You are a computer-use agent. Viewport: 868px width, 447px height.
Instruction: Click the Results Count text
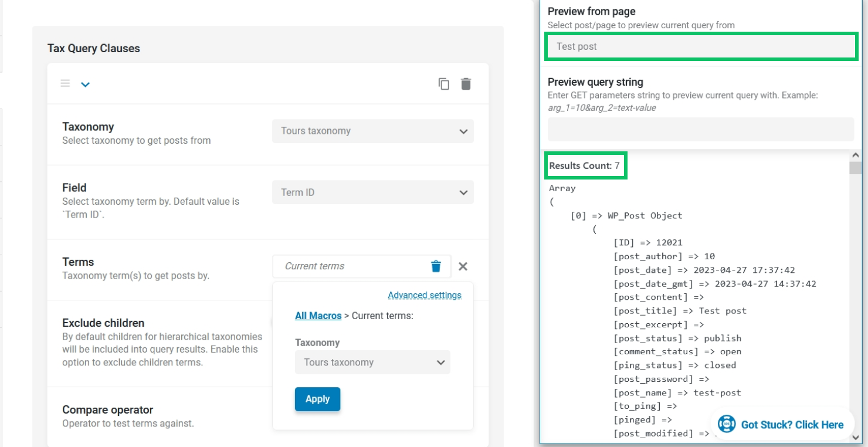[584, 165]
